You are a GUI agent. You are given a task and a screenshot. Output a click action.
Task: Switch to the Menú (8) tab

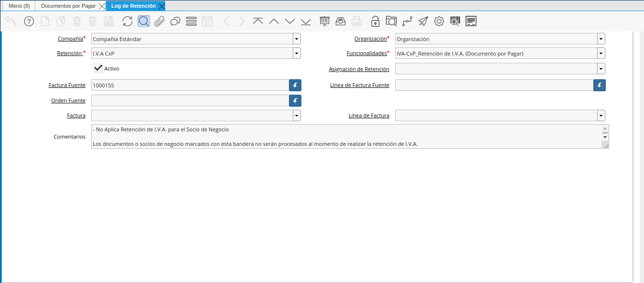tap(19, 6)
